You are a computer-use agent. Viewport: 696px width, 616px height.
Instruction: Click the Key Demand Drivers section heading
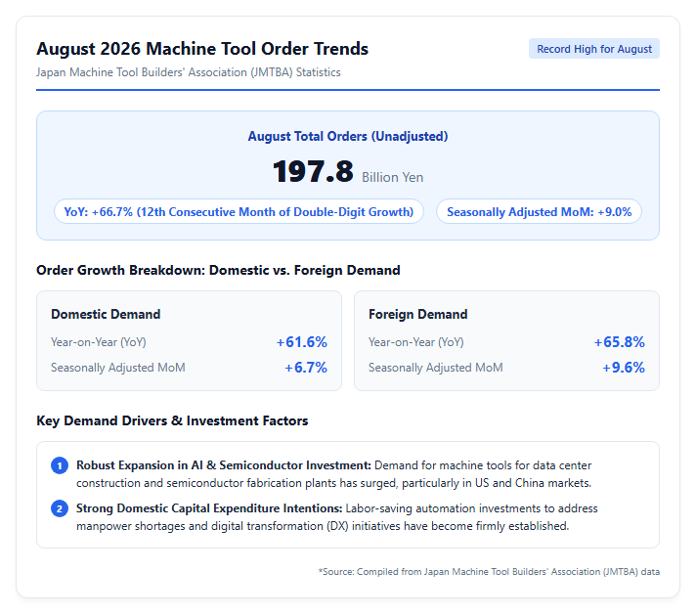tap(172, 420)
